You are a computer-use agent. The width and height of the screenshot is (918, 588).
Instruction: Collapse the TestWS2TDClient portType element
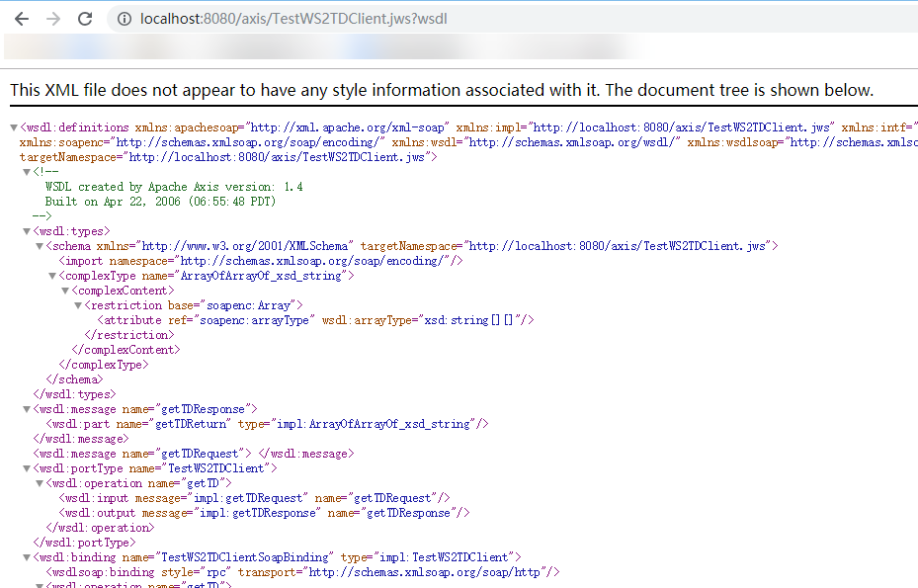(27, 467)
